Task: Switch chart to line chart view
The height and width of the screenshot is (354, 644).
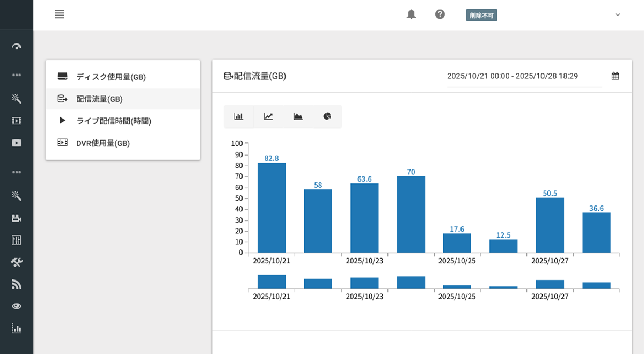Action: coord(268,116)
